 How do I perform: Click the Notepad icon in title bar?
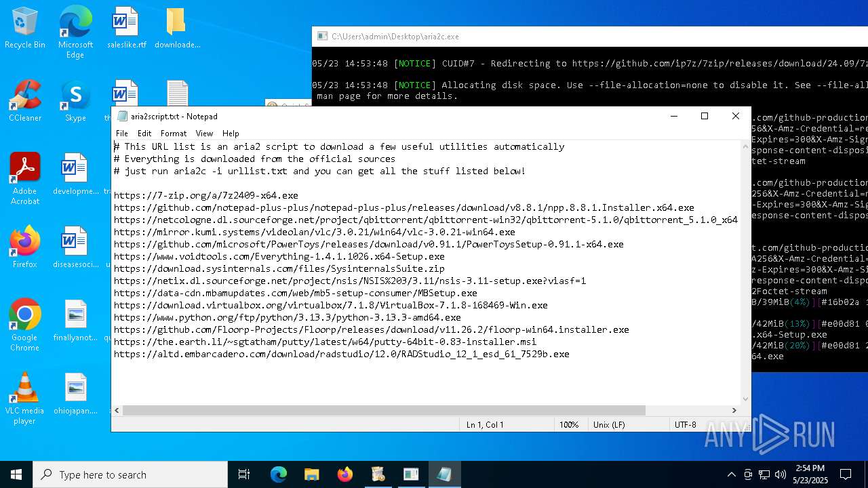[x=122, y=116]
